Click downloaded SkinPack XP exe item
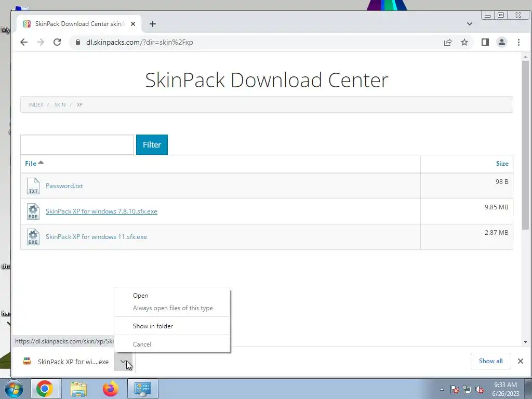The image size is (532, 399). pyautogui.click(x=66, y=362)
